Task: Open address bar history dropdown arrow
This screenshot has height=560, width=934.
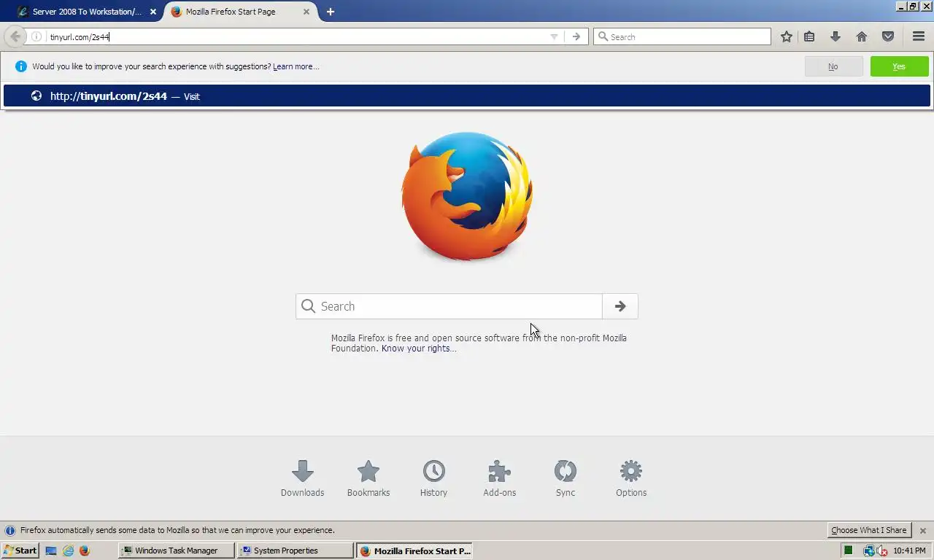Action: (x=554, y=36)
